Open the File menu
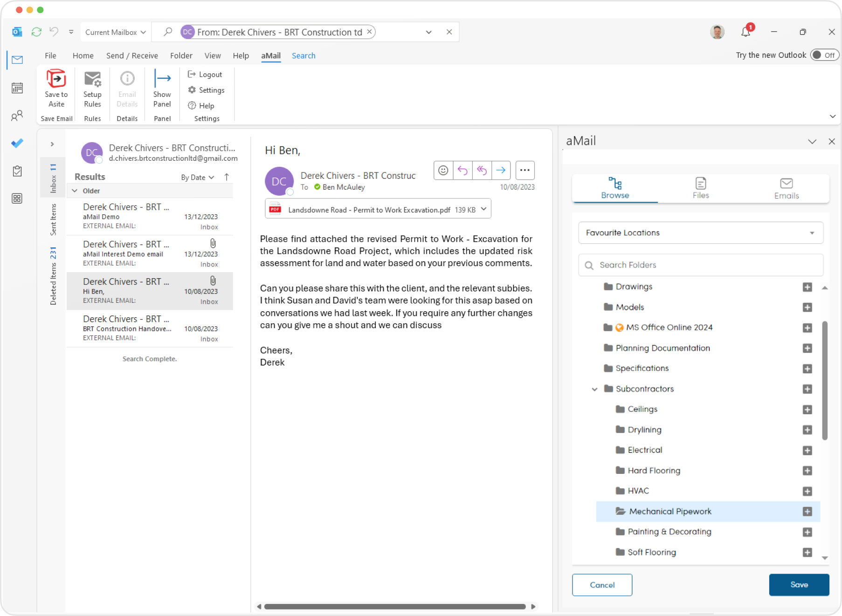Image resolution: width=842 pixels, height=616 pixels. pos(50,55)
